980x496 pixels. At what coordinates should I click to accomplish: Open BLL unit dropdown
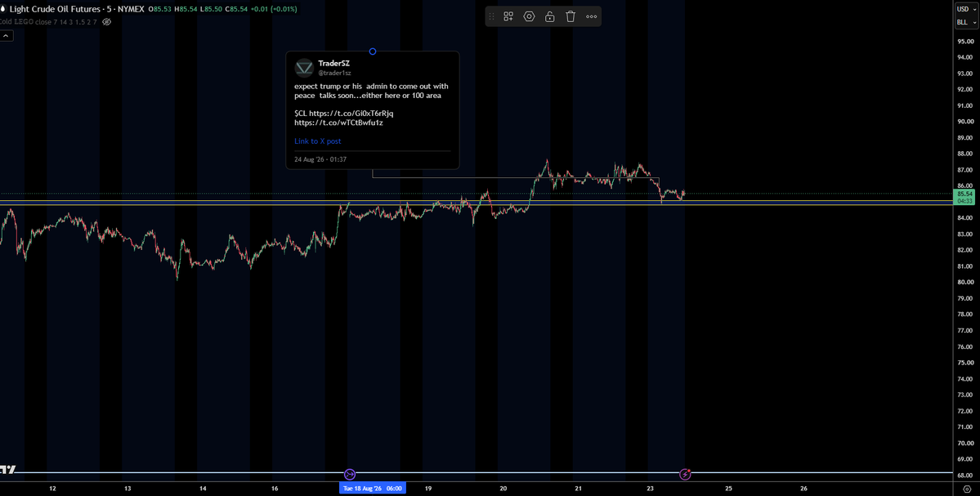pyautogui.click(x=966, y=23)
